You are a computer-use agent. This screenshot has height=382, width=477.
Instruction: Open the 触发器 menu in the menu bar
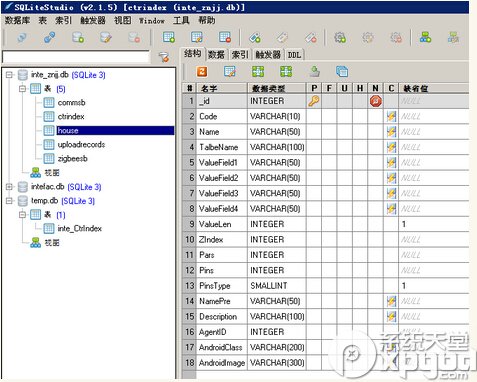tap(93, 20)
